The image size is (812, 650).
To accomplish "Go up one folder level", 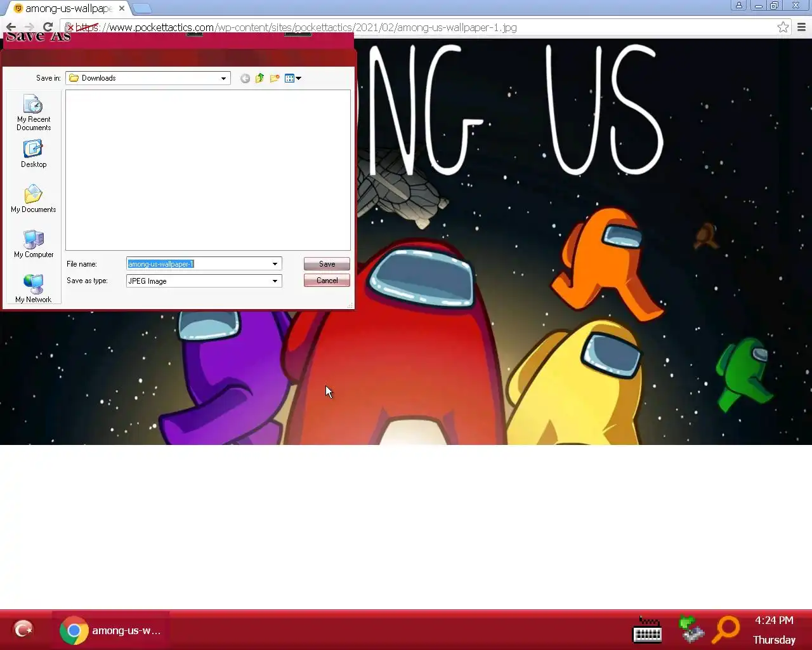I will tap(259, 78).
